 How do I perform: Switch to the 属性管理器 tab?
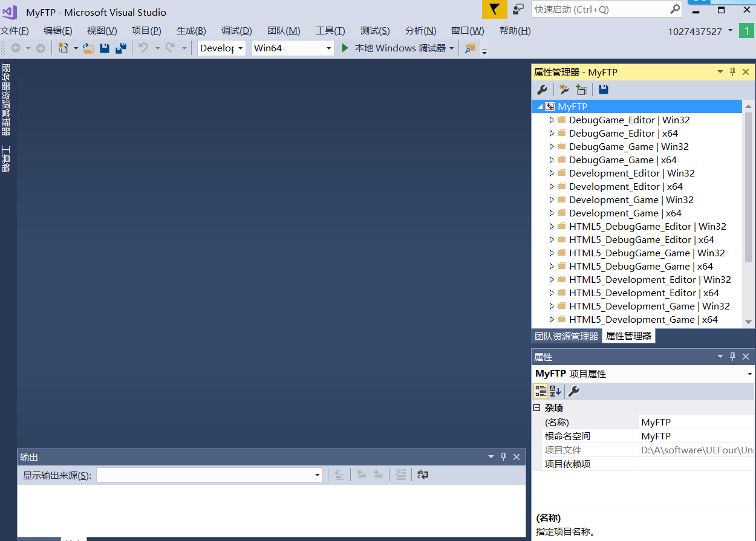pyautogui.click(x=629, y=336)
